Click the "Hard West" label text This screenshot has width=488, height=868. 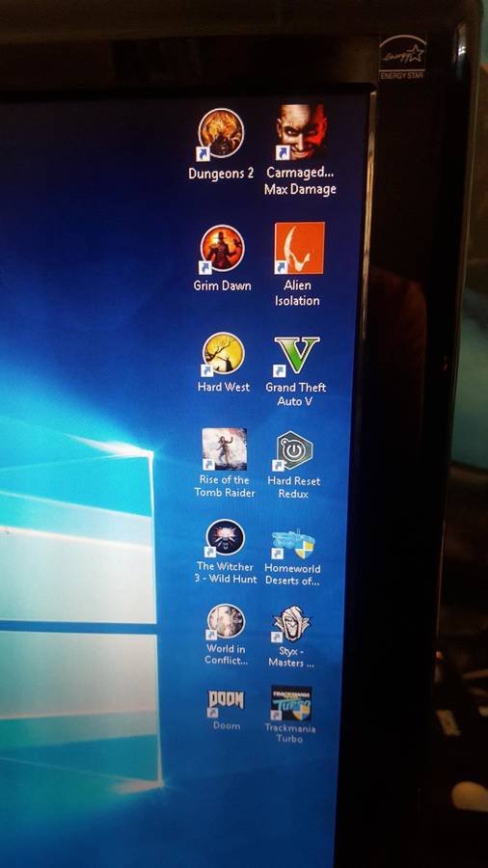pos(224,387)
